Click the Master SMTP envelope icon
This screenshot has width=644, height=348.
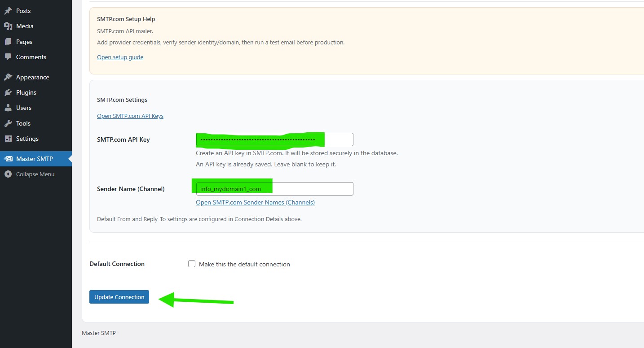click(8, 159)
